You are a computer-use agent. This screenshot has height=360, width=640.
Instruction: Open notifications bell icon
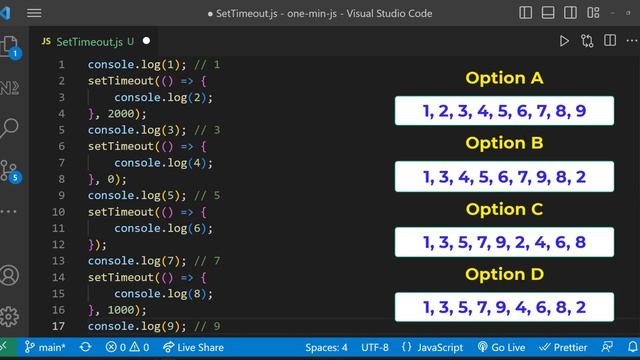[633, 347]
